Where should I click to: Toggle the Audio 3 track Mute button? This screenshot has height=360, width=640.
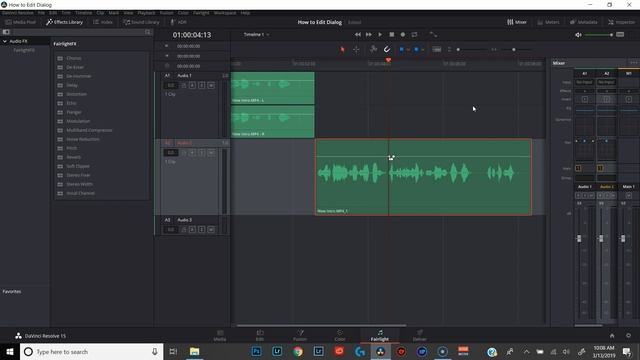[x=211, y=230]
